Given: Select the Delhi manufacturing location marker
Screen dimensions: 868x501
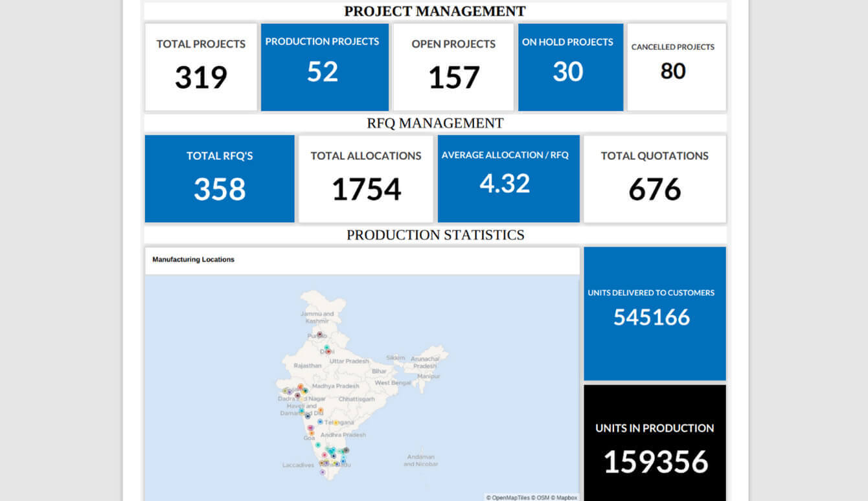Looking at the screenshot, I should (x=329, y=351).
